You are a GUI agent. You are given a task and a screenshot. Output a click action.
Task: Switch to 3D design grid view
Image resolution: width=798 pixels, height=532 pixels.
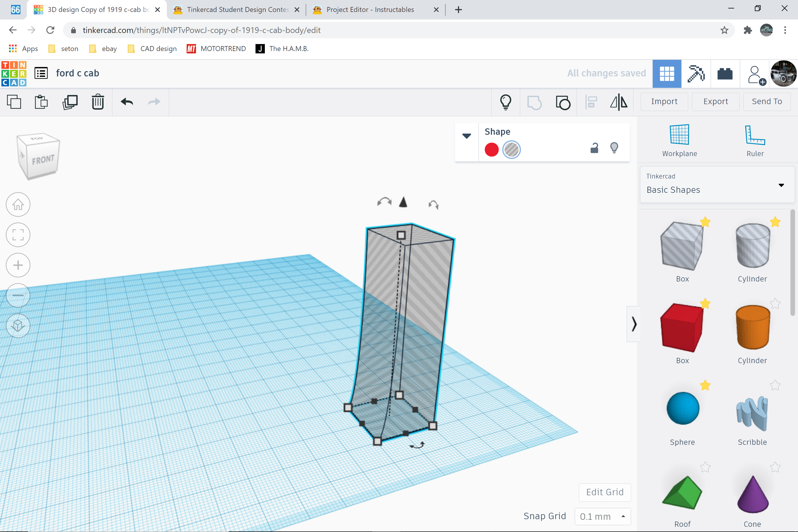tap(667, 73)
